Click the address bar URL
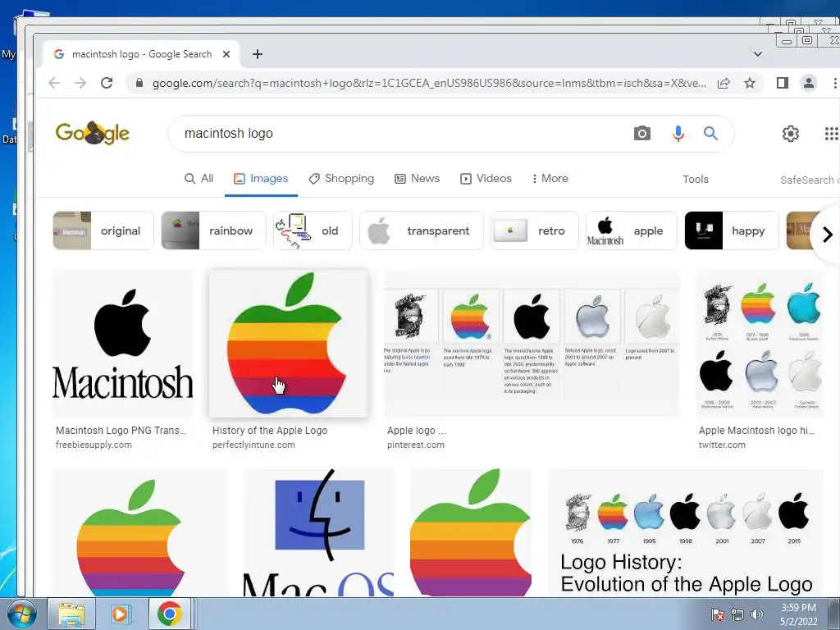840x630 pixels. [428, 83]
